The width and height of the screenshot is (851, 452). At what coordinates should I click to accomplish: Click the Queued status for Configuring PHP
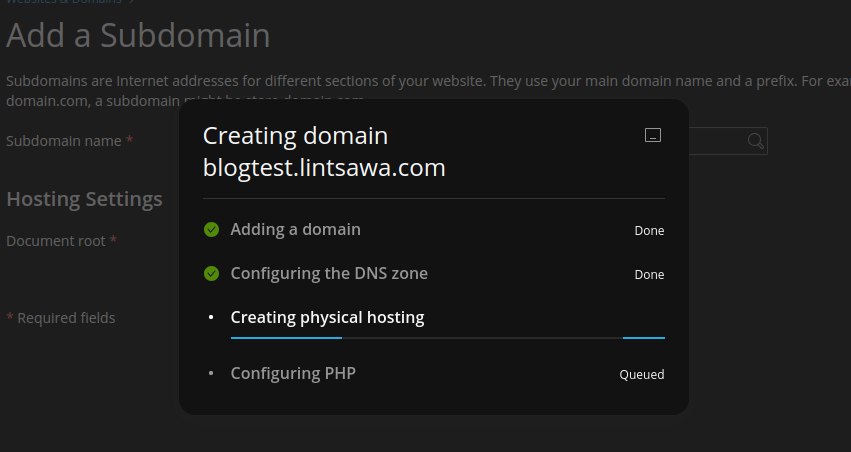pyautogui.click(x=642, y=374)
